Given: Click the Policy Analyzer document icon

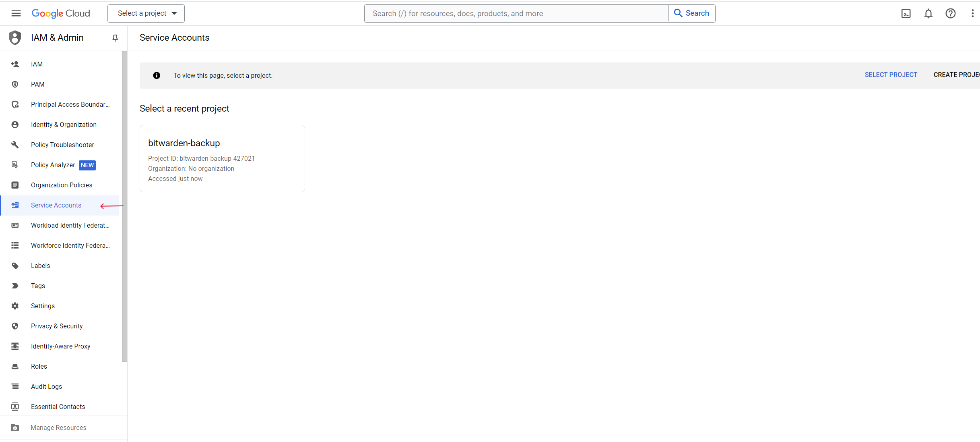Looking at the screenshot, I should coord(15,165).
